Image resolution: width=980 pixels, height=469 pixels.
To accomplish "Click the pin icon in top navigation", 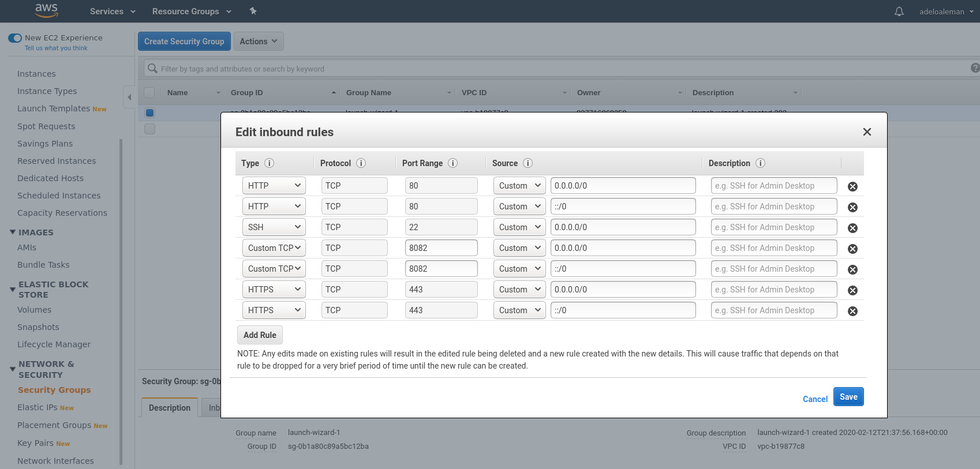I will click(253, 11).
